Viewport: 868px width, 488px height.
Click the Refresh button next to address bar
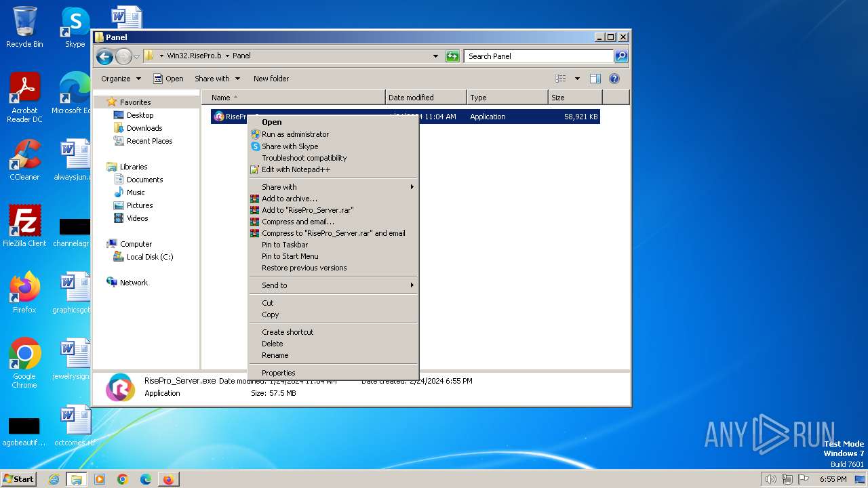(x=452, y=56)
